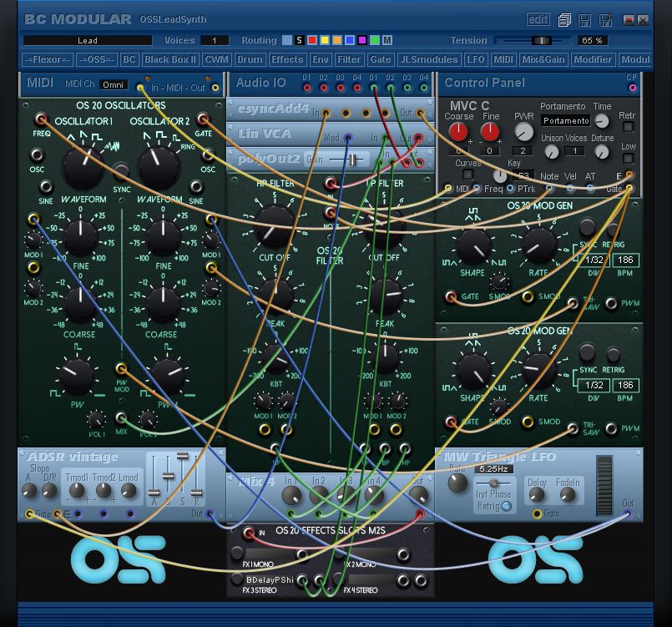The height and width of the screenshot is (627, 672).
Task: Click the edit icon in the title bar
Action: [x=538, y=18]
